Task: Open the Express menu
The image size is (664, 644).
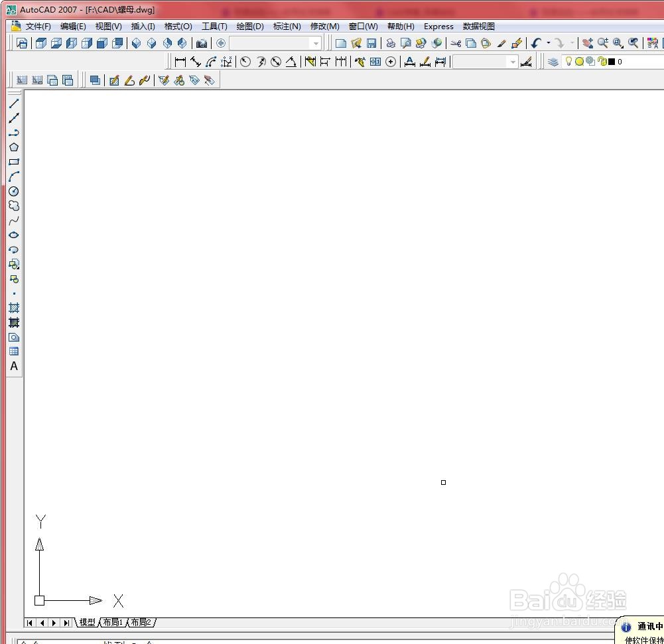Action: [438, 27]
